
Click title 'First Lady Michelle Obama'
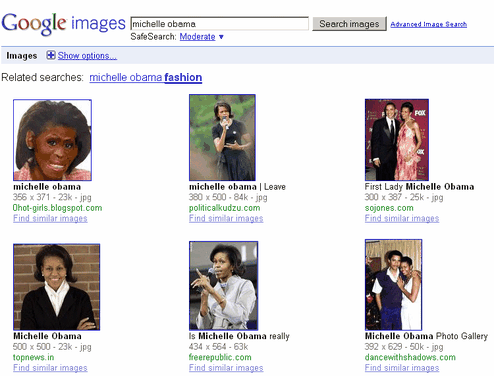pyautogui.click(x=419, y=187)
